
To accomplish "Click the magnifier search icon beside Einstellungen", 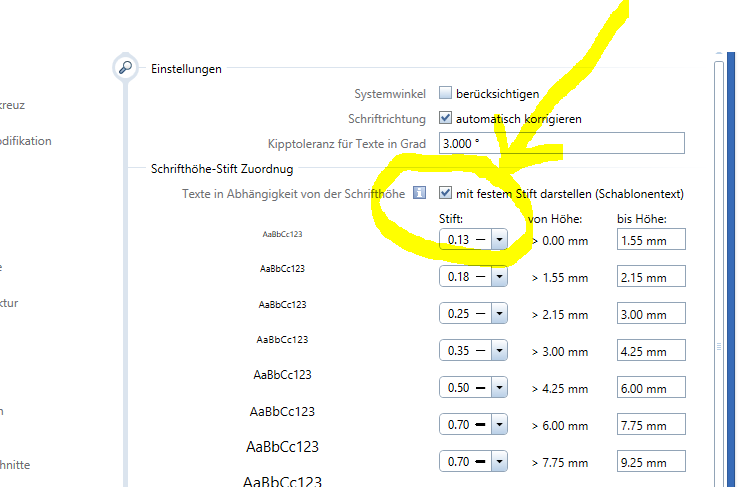I will pyautogui.click(x=125, y=68).
